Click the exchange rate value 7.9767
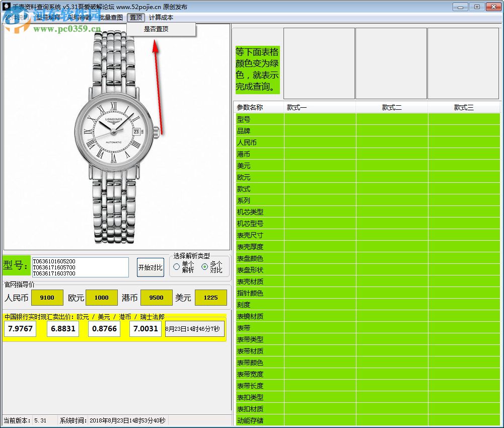The height and width of the screenshot is (428, 504). pyautogui.click(x=20, y=329)
